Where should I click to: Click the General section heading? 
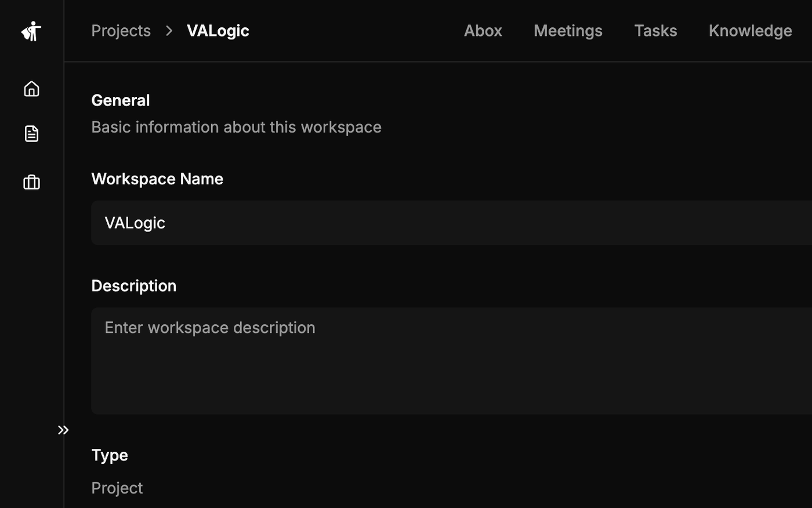pyautogui.click(x=121, y=100)
